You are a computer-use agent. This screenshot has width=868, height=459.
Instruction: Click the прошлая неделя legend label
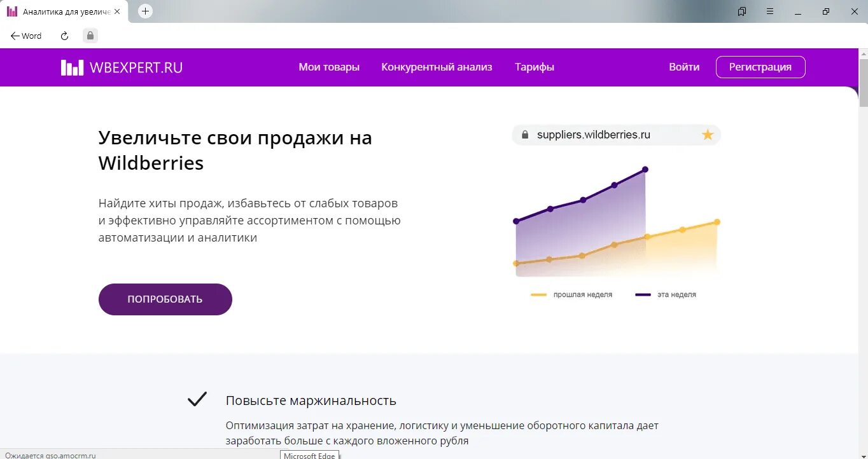(583, 295)
